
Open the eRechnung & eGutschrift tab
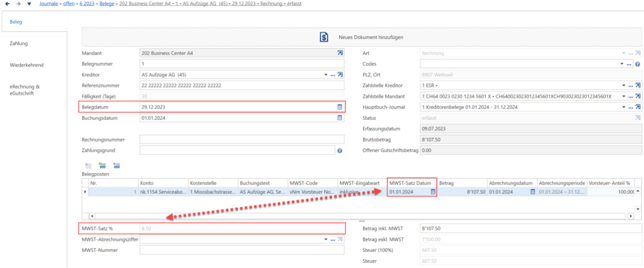[25, 90]
